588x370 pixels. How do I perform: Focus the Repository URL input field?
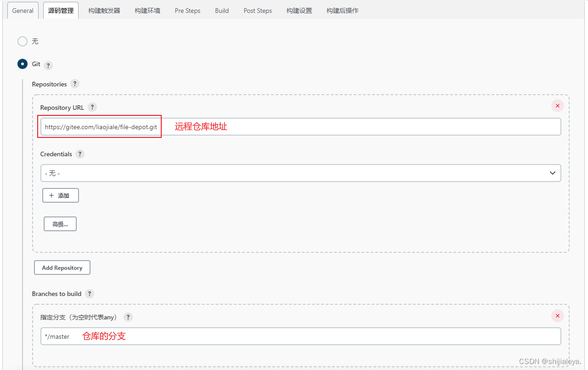(x=301, y=127)
